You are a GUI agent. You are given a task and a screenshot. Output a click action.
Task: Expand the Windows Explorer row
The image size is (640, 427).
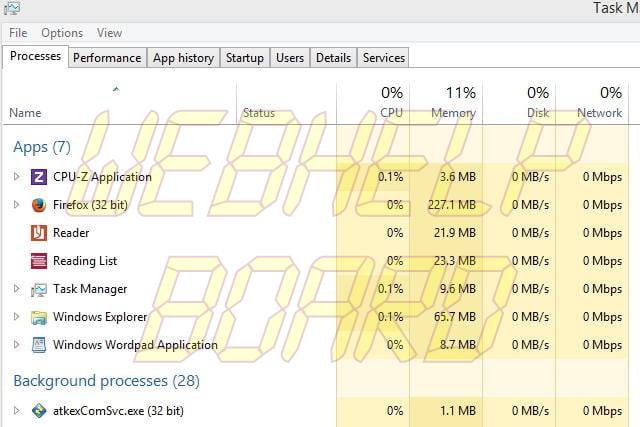(16, 316)
